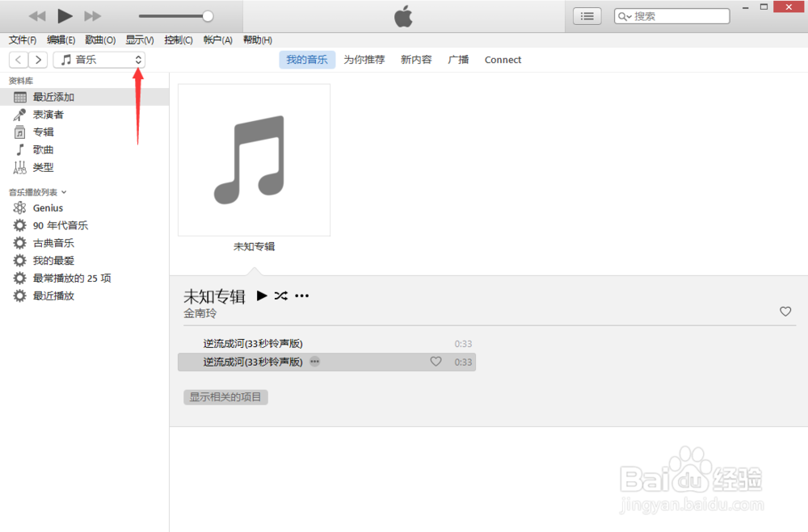The image size is (808, 532).
Task: Select 歌曲 in the sidebar
Action: click(x=44, y=149)
